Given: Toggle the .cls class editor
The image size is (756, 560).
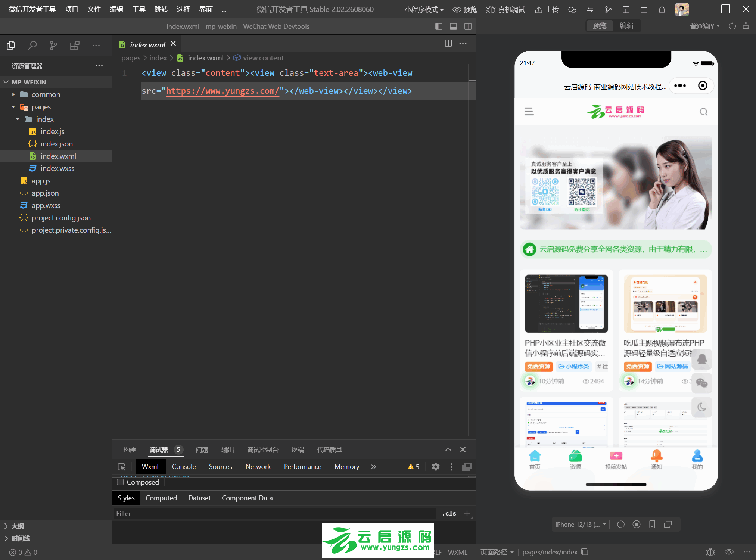Looking at the screenshot, I should [x=449, y=513].
